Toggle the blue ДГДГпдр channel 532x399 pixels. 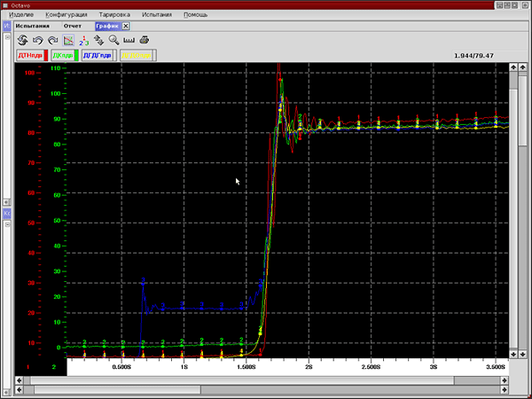tap(98, 55)
